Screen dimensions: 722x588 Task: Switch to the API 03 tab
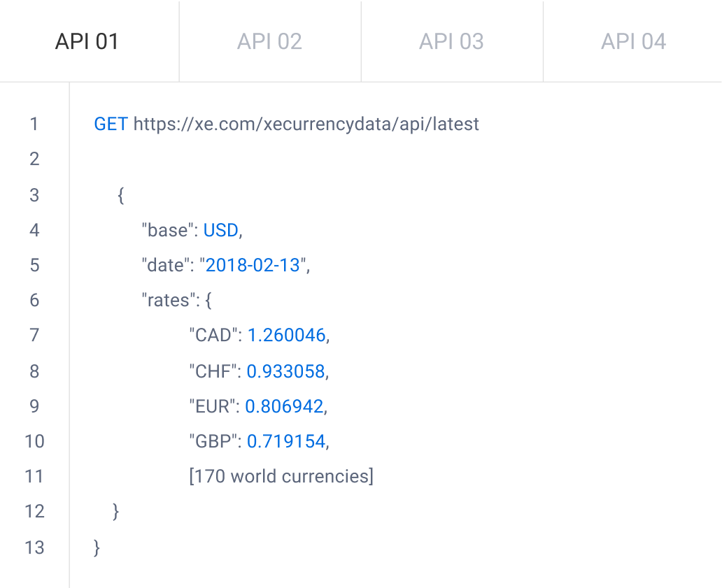pyautogui.click(x=451, y=41)
